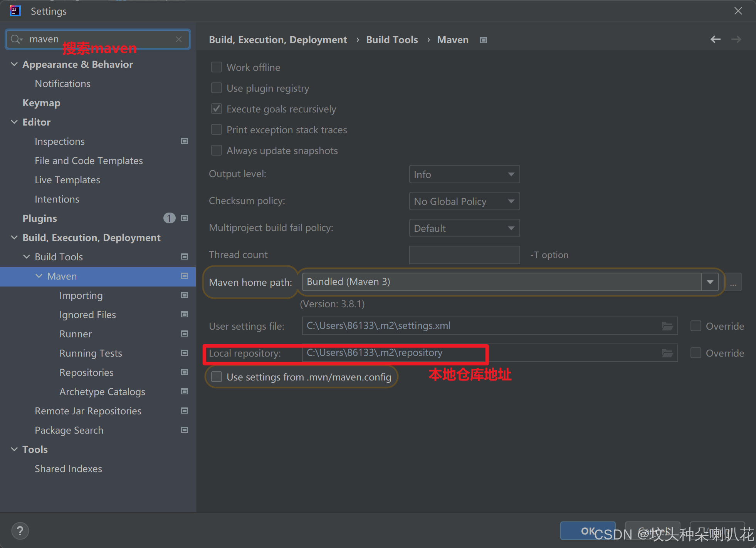Collapse the Build Tools node
The image size is (756, 548).
click(27, 257)
